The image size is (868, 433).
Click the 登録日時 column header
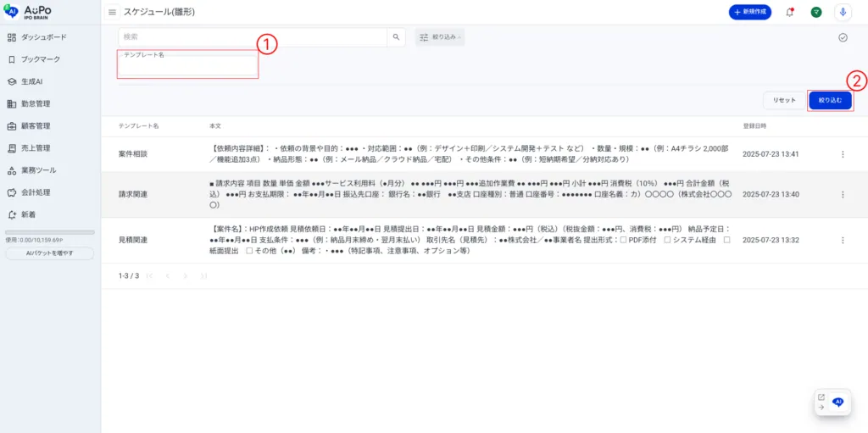click(x=754, y=126)
